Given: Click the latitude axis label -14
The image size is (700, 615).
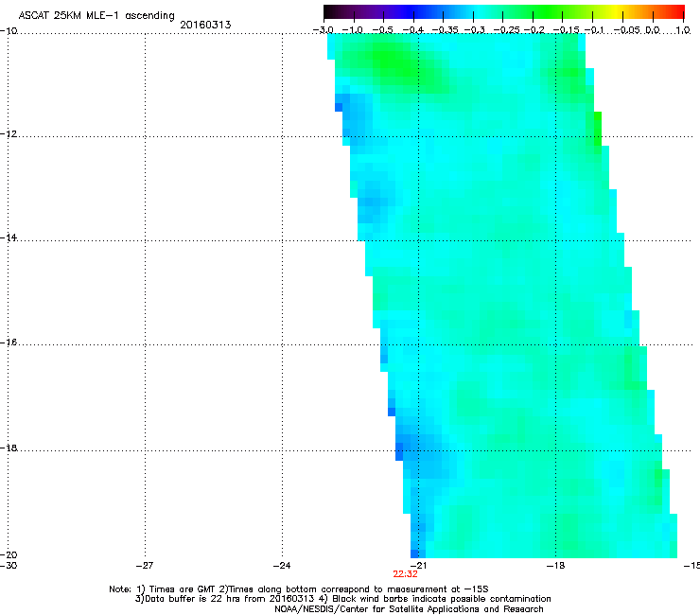Looking at the screenshot, I should tap(9, 237).
